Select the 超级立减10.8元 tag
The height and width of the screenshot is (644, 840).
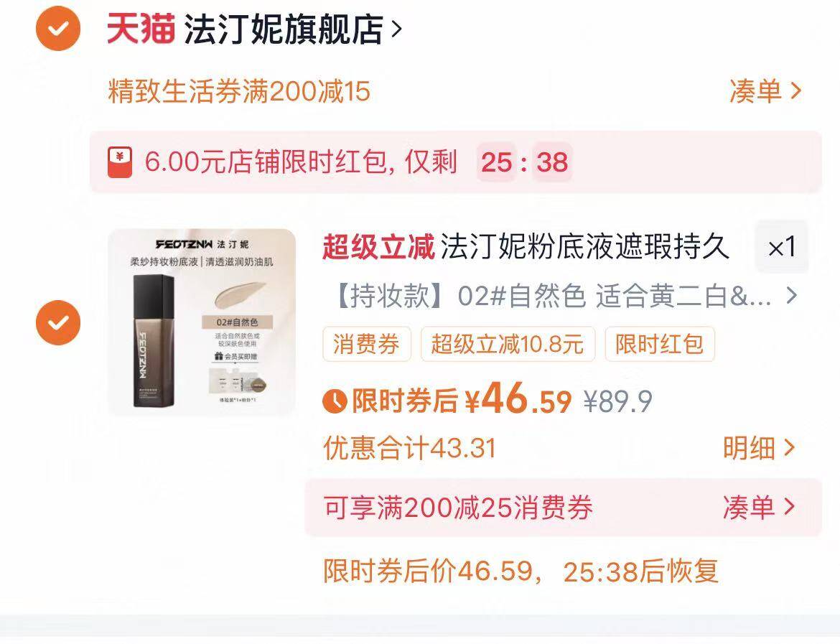tap(508, 344)
